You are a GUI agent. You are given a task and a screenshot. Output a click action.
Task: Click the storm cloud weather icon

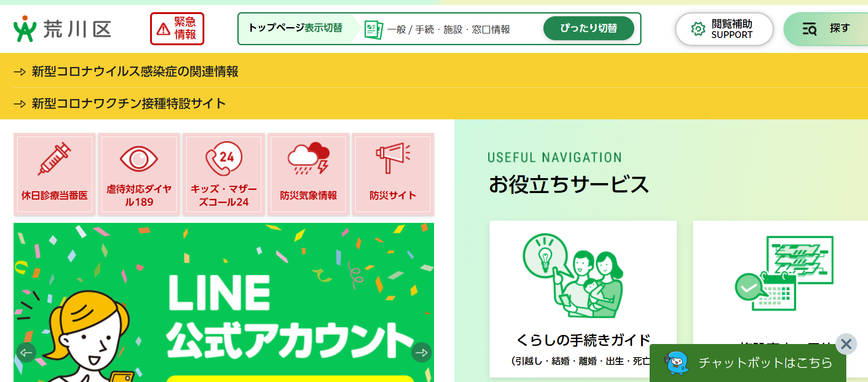tap(309, 159)
